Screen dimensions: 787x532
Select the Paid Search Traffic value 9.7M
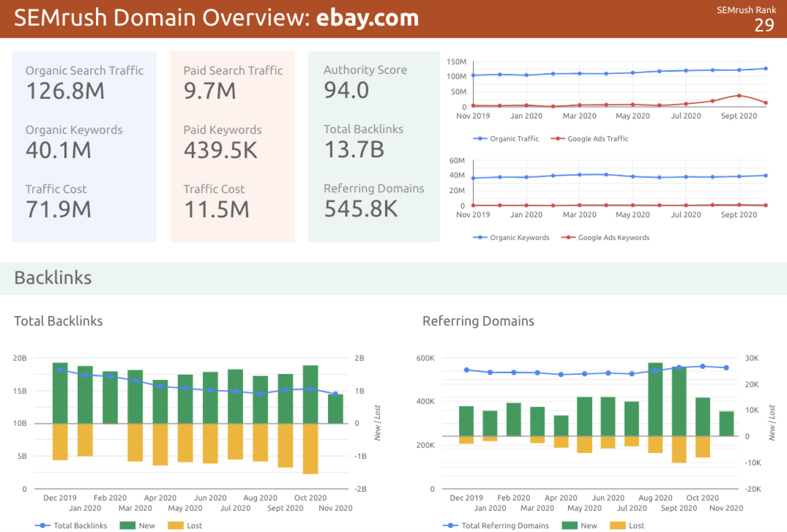tap(210, 91)
